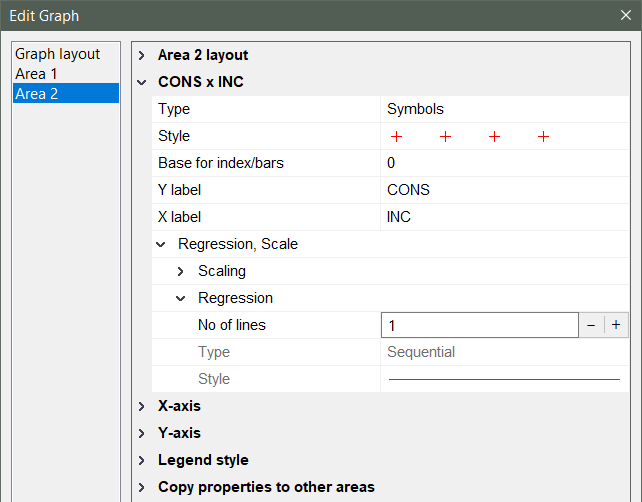Image resolution: width=642 pixels, height=502 pixels.
Task: Edit the X label INC value
Action: tap(504, 217)
